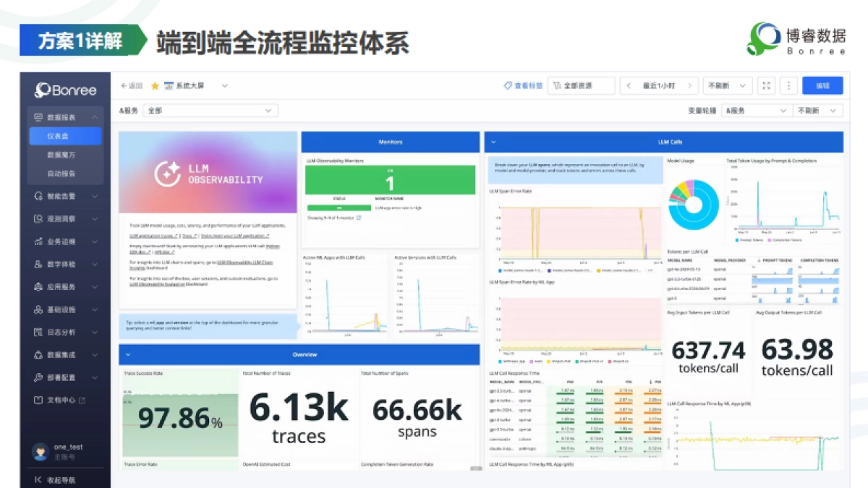Open 日志分析 from the navigation panel

[x=61, y=332]
